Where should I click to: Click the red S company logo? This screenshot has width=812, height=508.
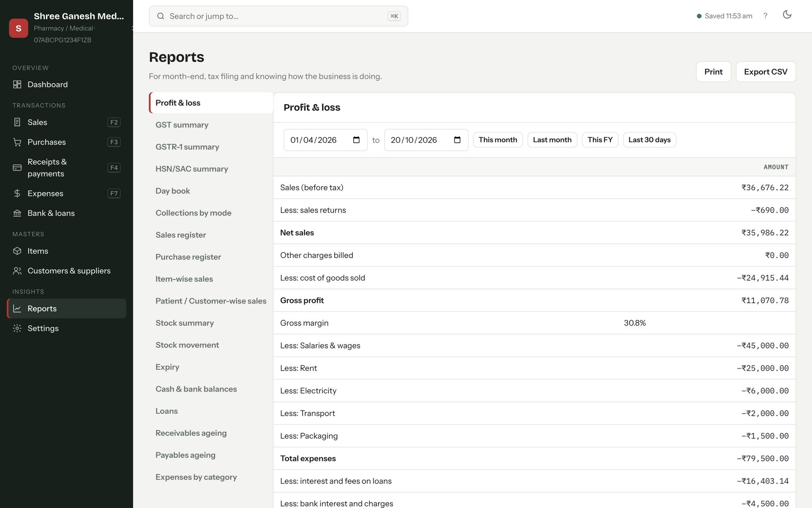(x=18, y=28)
